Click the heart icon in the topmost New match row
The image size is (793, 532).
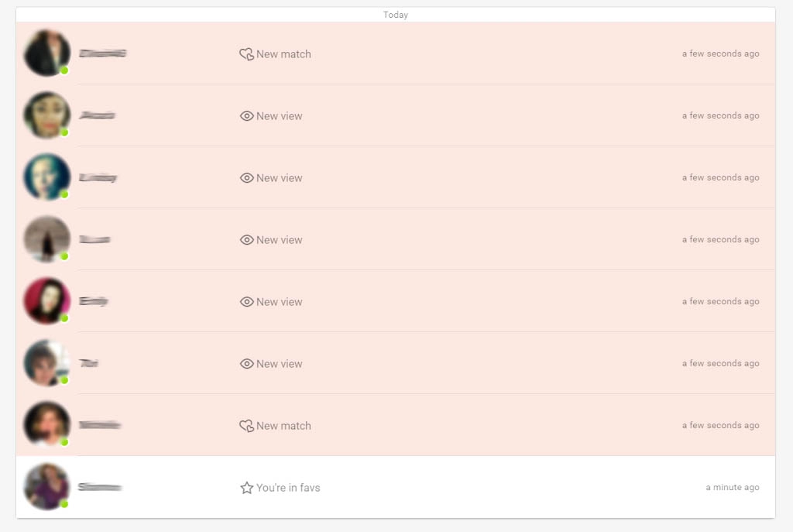click(246, 54)
